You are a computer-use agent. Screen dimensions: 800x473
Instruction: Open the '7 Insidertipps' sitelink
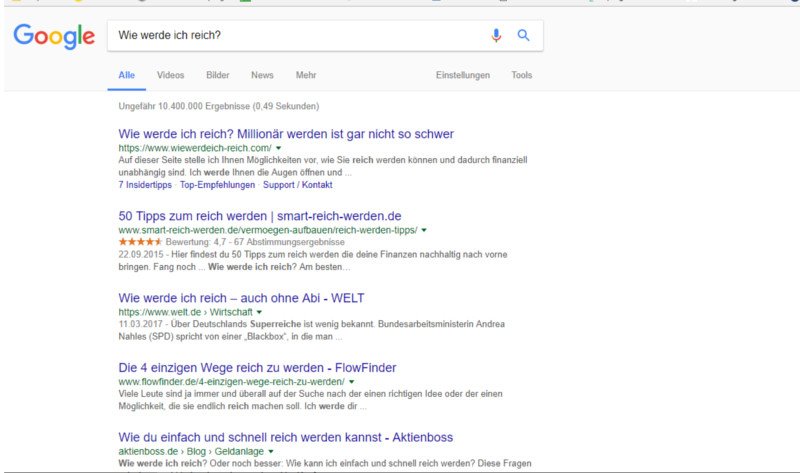click(145, 185)
